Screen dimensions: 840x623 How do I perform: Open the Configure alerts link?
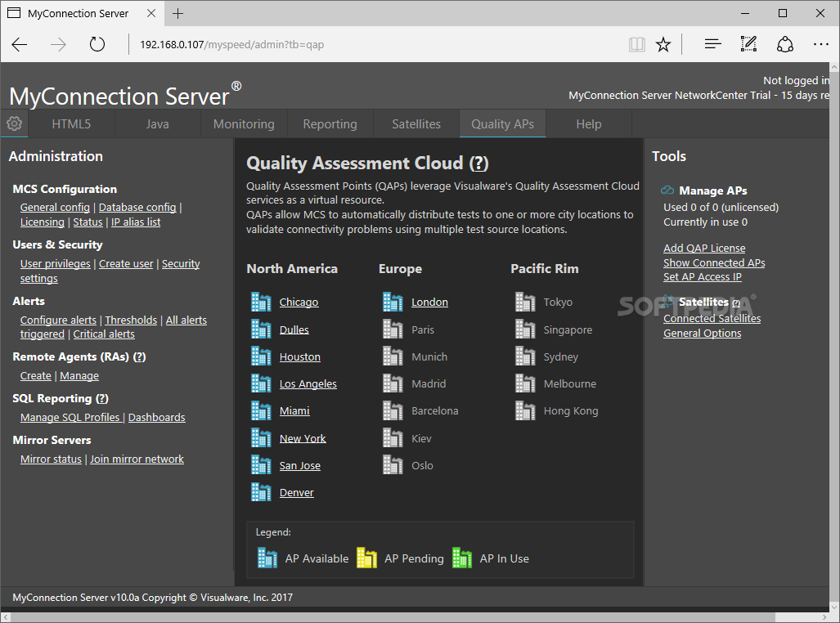58,320
